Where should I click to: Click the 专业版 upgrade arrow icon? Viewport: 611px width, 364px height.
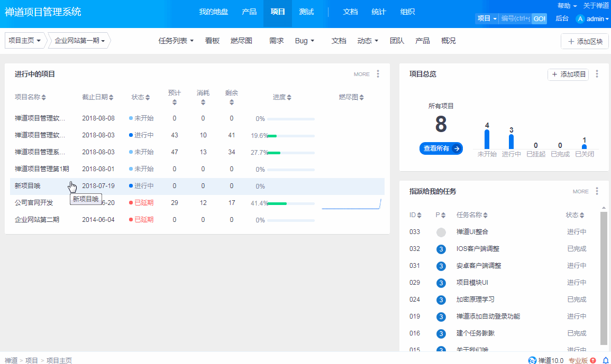(x=593, y=360)
